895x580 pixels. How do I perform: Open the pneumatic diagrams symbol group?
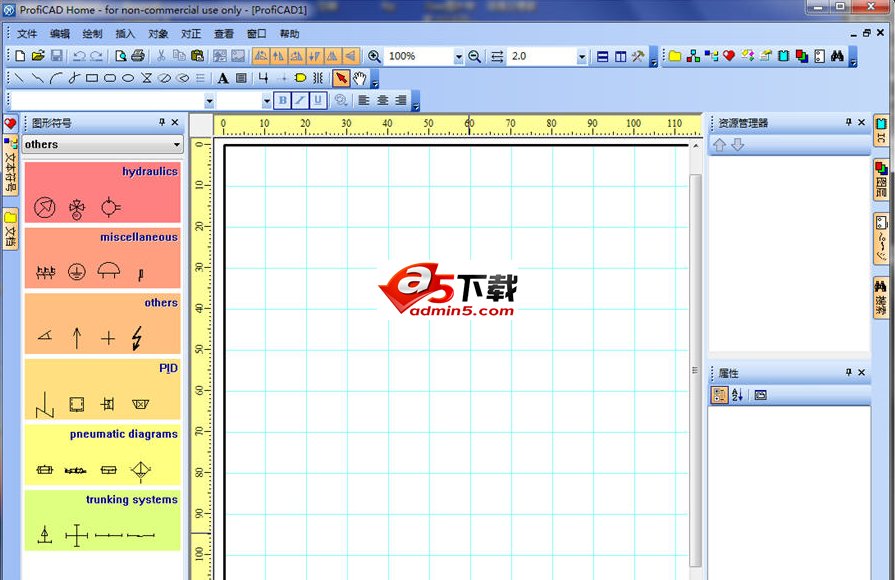pyautogui.click(x=103, y=455)
